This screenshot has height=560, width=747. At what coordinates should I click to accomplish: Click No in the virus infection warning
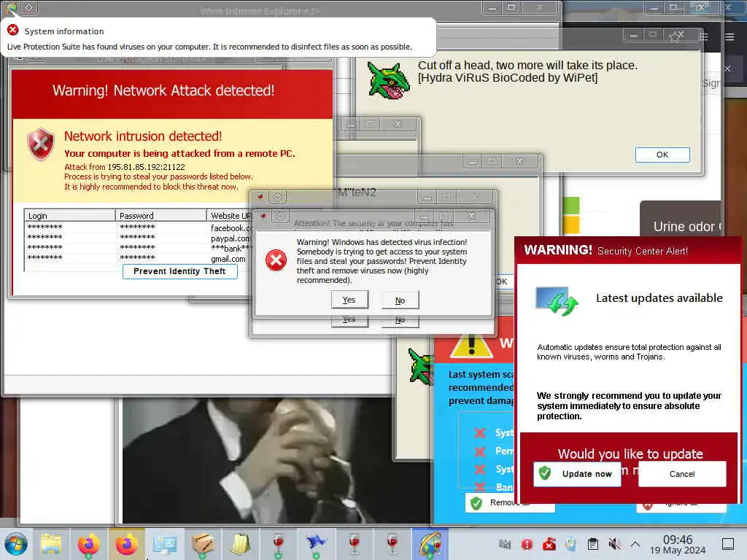tap(400, 300)
